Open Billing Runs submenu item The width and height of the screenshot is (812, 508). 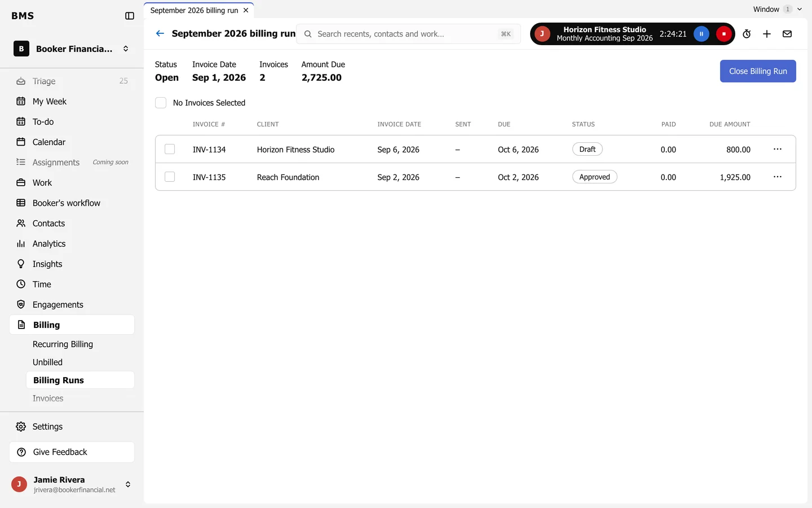[x=80, y=380]
